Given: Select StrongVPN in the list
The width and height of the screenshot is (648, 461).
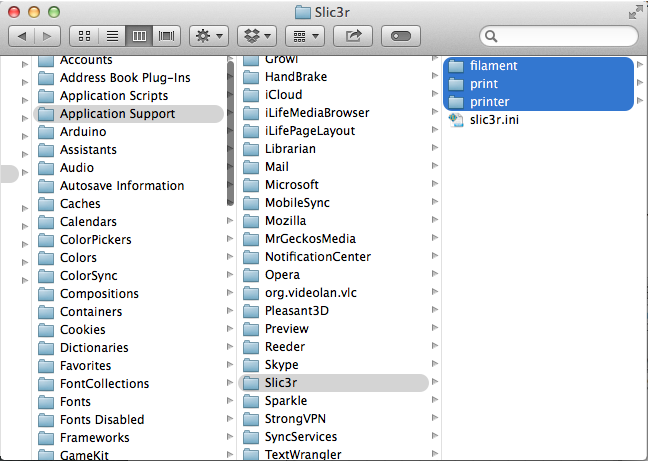Looking at the screenshot, I should tap(333, 419).
